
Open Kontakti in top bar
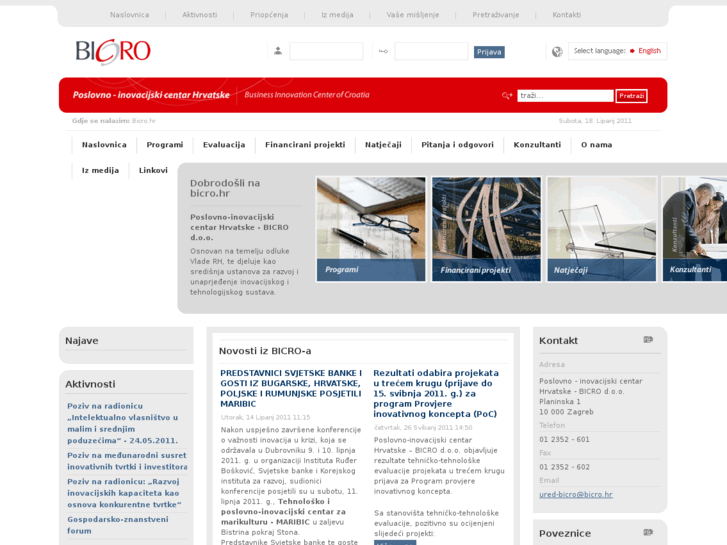click(567, 15)
